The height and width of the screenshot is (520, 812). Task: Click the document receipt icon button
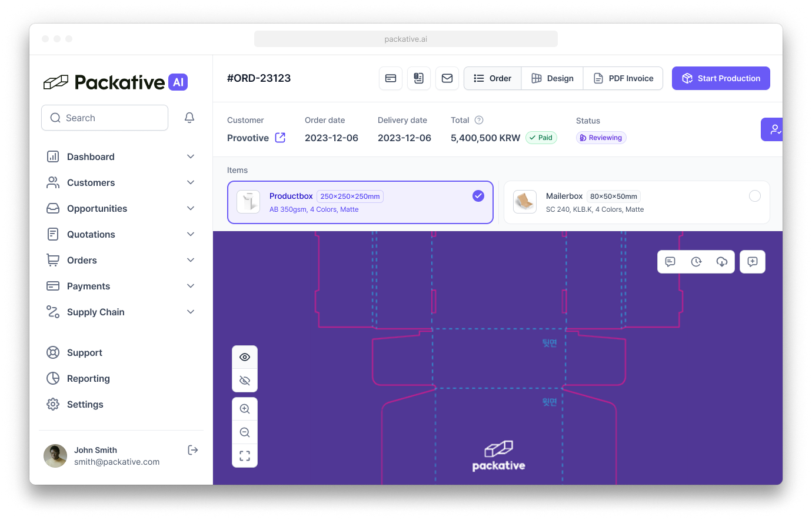(x=419, y=78)
